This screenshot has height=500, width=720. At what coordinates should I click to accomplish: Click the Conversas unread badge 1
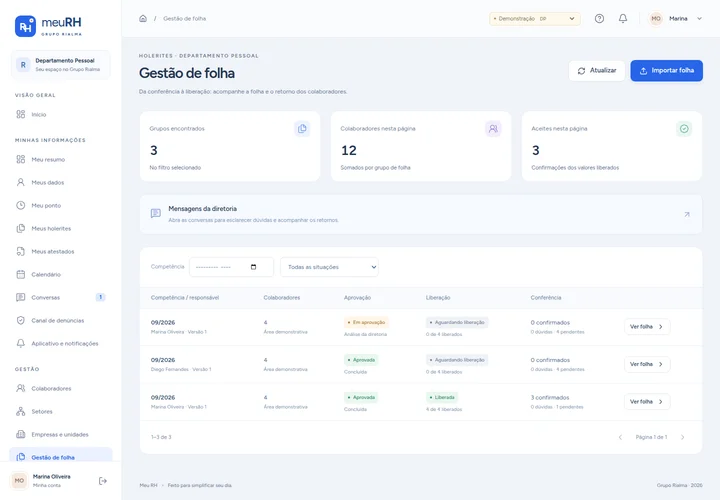[x=101, y=297]
